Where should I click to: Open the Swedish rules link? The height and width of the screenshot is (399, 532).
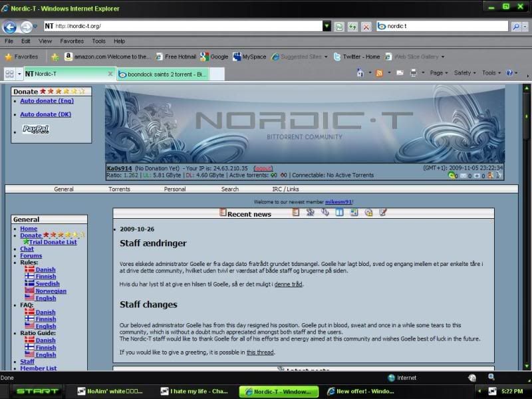(x=47, y=284)
